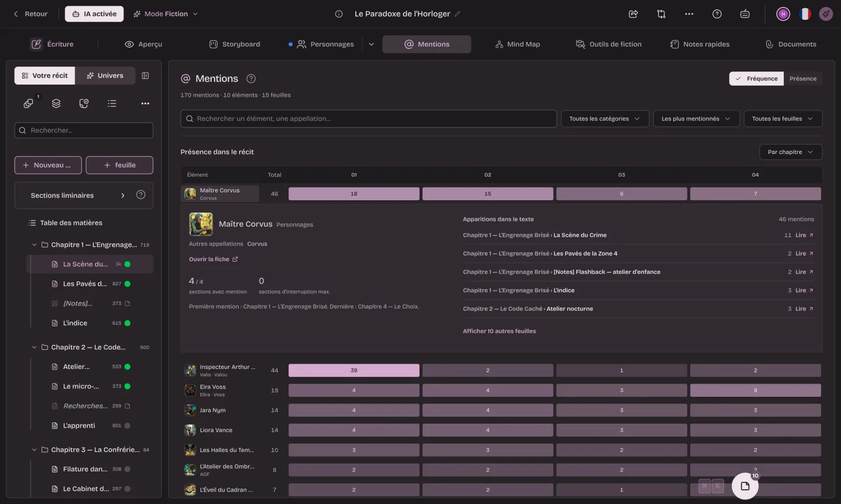Open the French flag language selector
Image resolution: width=841 pixels, height=504 pixels.
[805, 14]
